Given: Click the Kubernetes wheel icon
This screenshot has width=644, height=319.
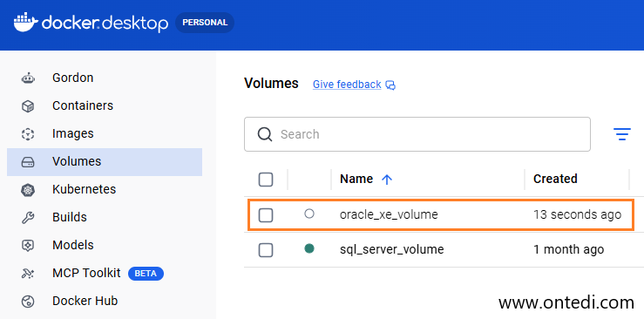Looking at the screenshot, I should click(28, 190).
